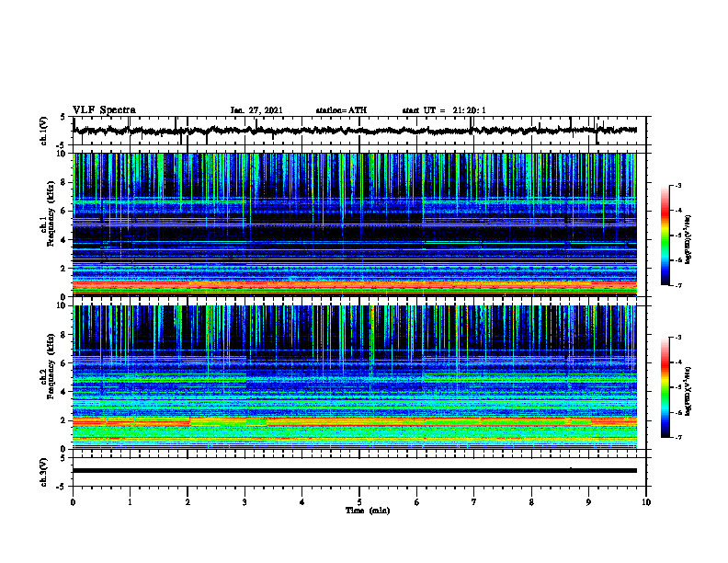The height and width of the screenshot is (563, 728).
Task: Click the "0" tick on the time axis
Action: coord(73,502)
